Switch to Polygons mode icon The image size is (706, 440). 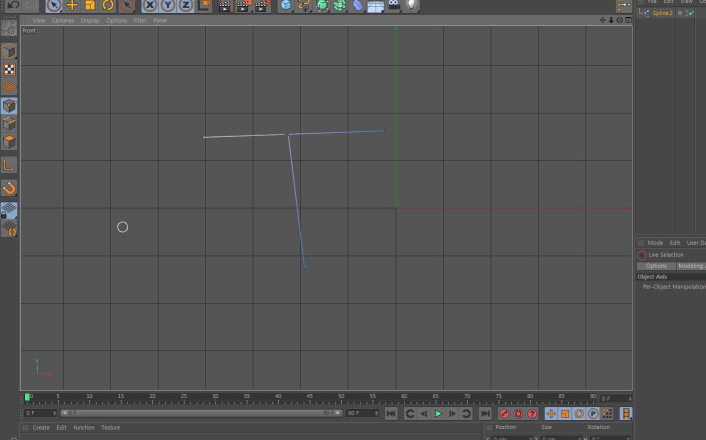(9, 142)
